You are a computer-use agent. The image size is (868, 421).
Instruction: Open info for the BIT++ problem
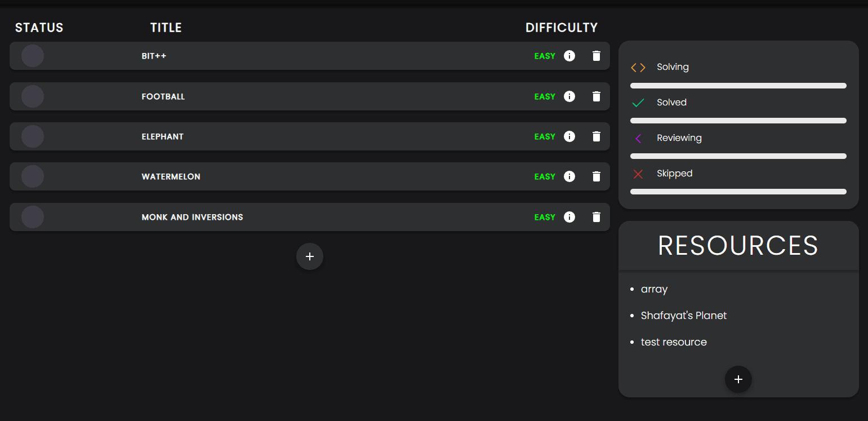coord(569,56)
